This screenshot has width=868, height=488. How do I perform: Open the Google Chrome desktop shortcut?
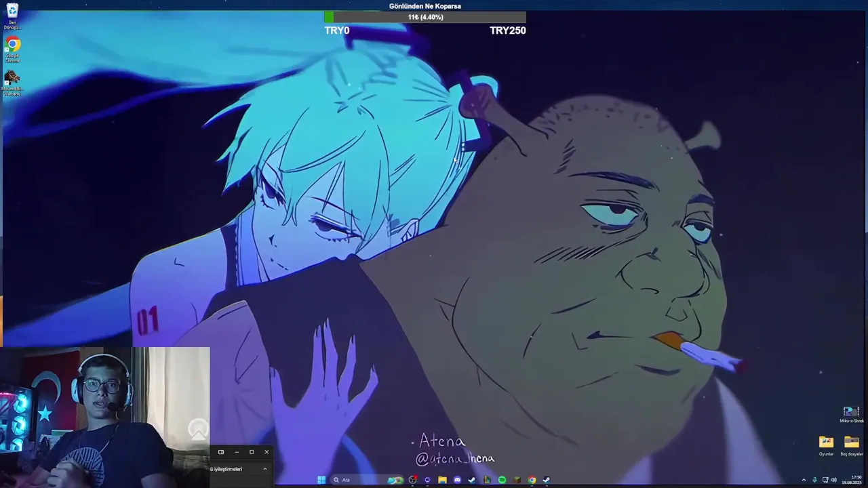coord(12,50)
